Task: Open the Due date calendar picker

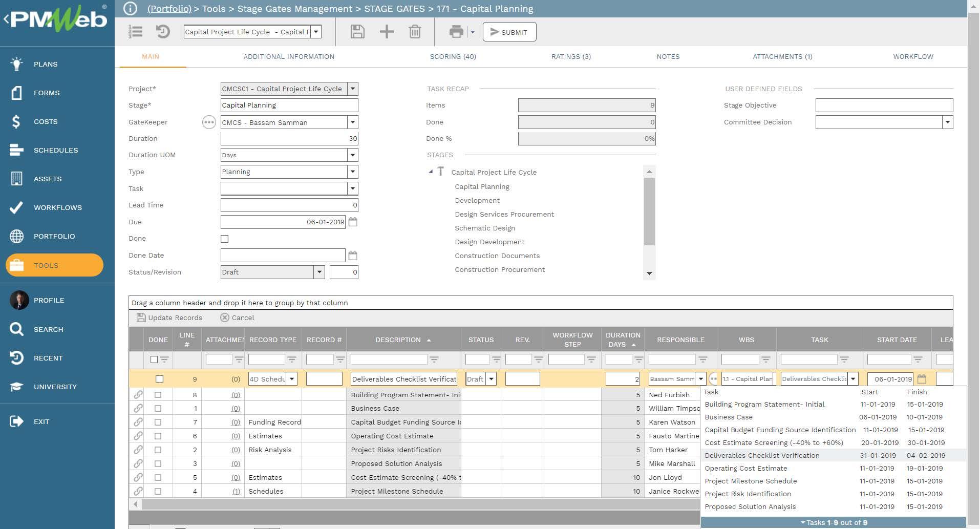Action: click(353, 222)
